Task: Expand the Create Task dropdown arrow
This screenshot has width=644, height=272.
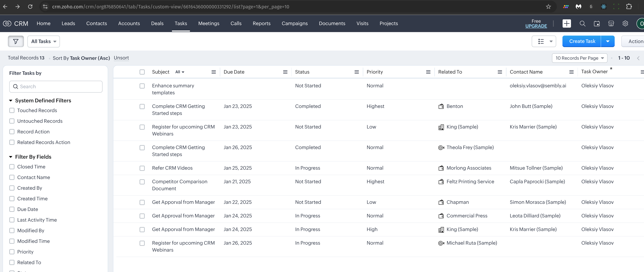Action: point(608,41)
